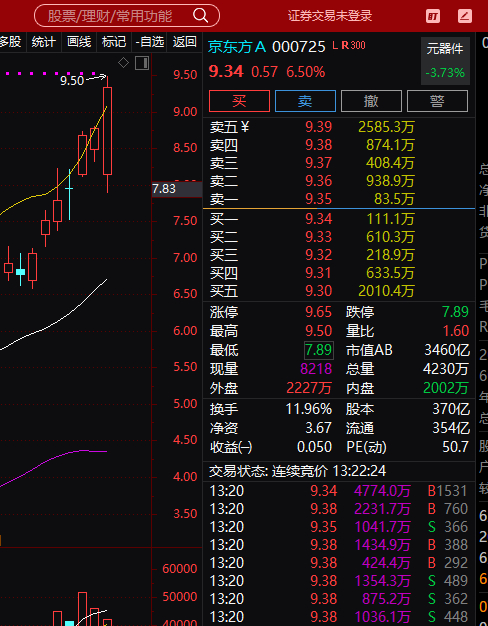Open the 标记 toolbar item
488x626 pixels.
pyautogui.click(x=114, y=42)
